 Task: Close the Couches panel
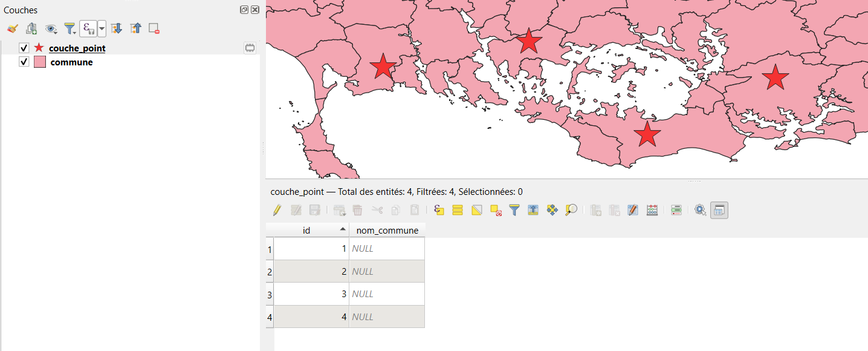coord(254,10)
